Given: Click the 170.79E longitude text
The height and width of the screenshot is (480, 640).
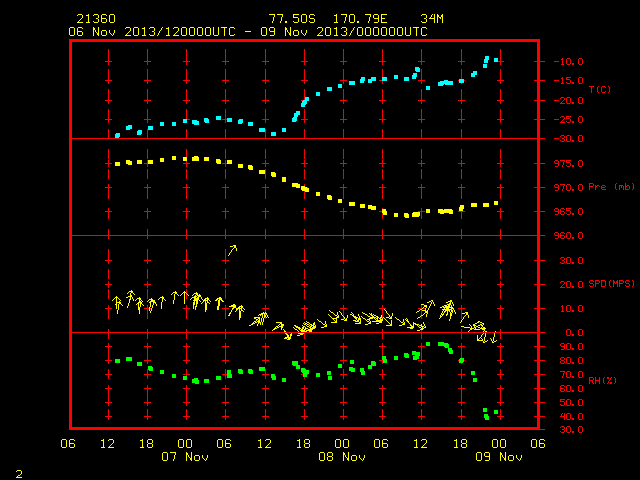Looking at the screenshot, I should [x=360, y=19].
